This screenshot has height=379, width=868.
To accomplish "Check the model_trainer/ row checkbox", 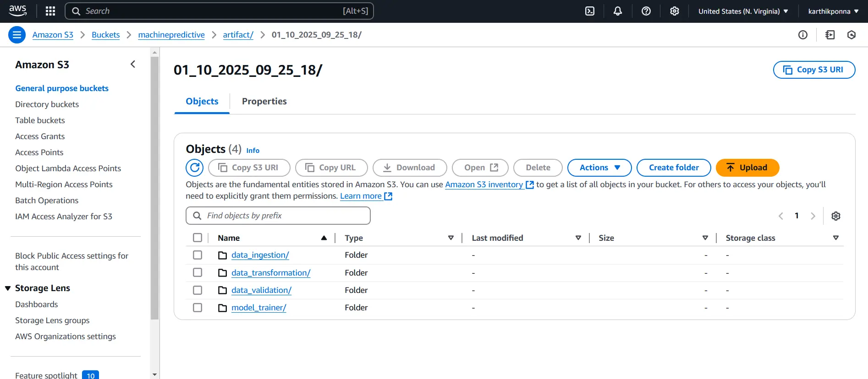I will [x=198, y=308].
